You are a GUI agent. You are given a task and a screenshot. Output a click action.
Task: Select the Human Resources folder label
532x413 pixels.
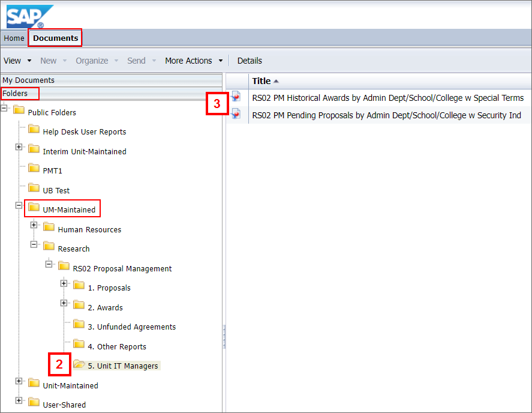(89, 229)
